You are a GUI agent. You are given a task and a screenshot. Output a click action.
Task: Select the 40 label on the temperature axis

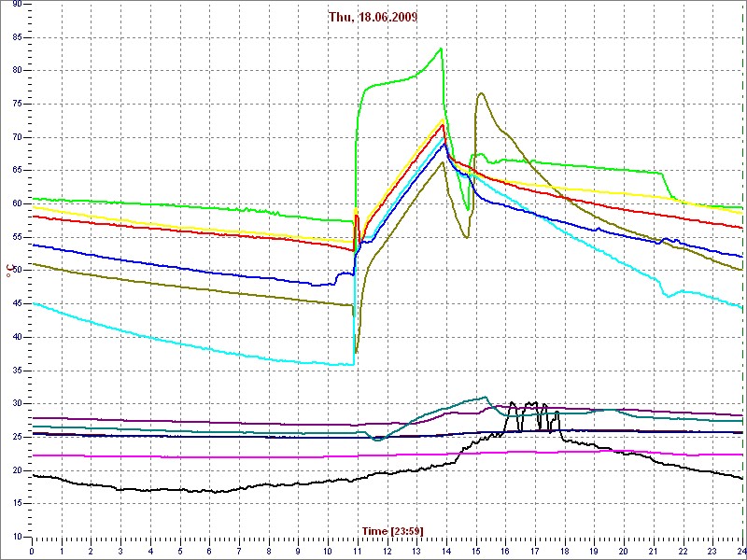pos(16,337)
